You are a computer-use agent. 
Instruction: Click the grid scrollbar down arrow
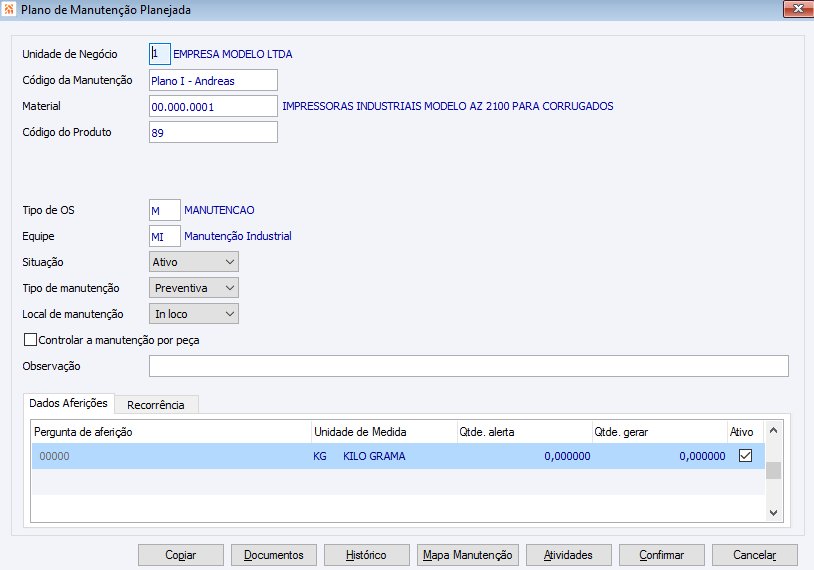(773, 513)
